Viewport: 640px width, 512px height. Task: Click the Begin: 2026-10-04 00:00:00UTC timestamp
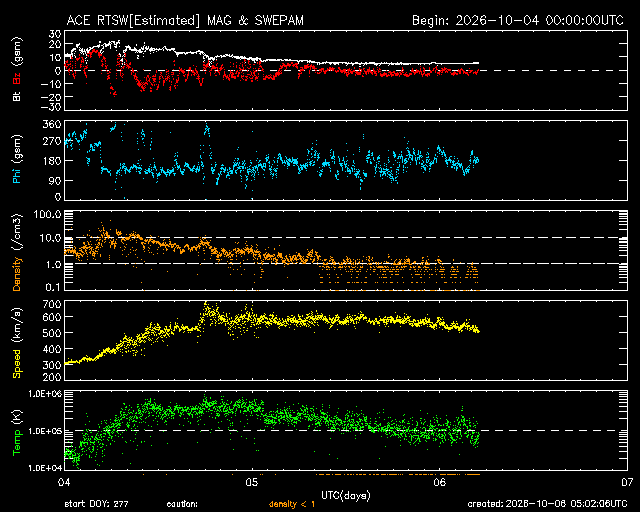tap(518, 20)
